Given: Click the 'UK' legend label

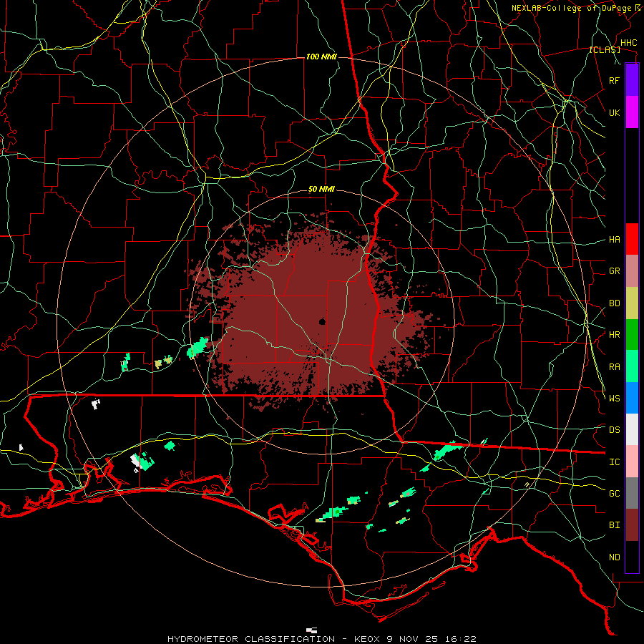Looking at the screenshot, I should tap(614, 113).
